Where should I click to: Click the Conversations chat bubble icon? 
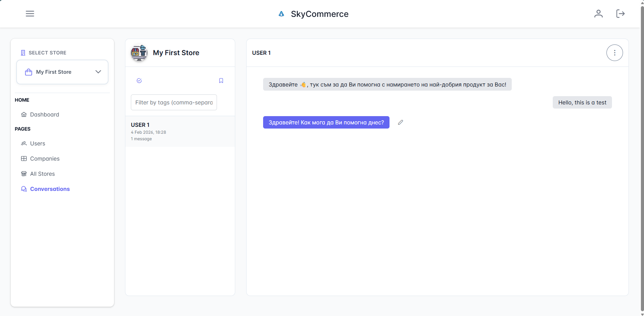[x=24, y=189]
